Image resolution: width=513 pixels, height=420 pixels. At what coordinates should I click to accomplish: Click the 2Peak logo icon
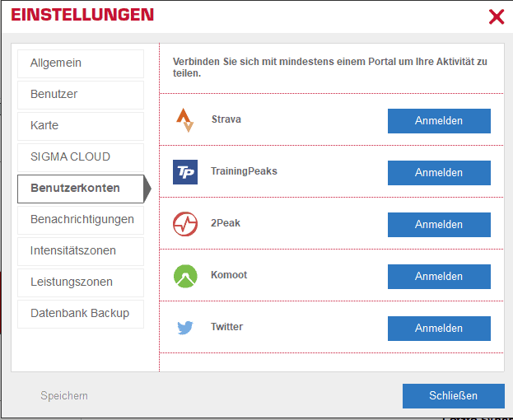(185, 224)
